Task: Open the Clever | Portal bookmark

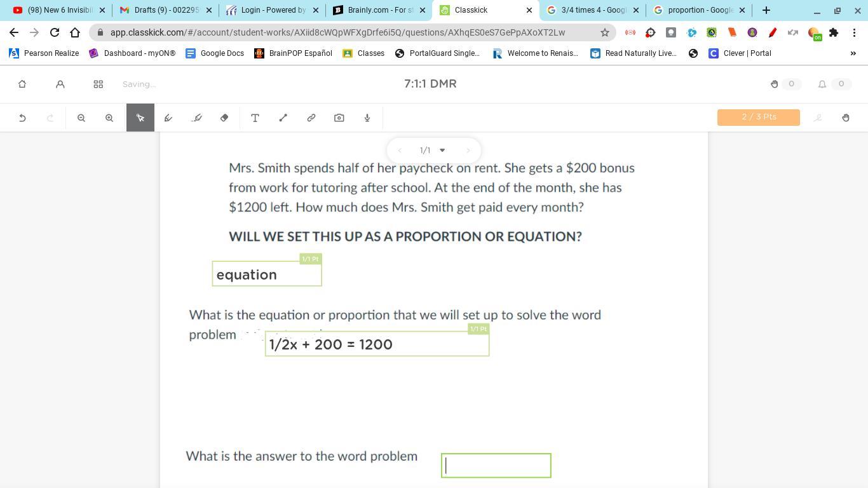Action: point(740,53)
